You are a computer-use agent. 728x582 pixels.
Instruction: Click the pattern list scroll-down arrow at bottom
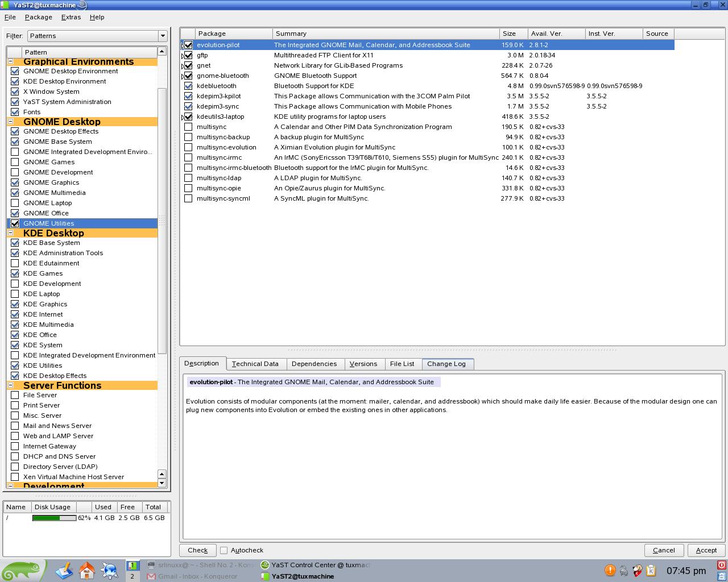162,483
